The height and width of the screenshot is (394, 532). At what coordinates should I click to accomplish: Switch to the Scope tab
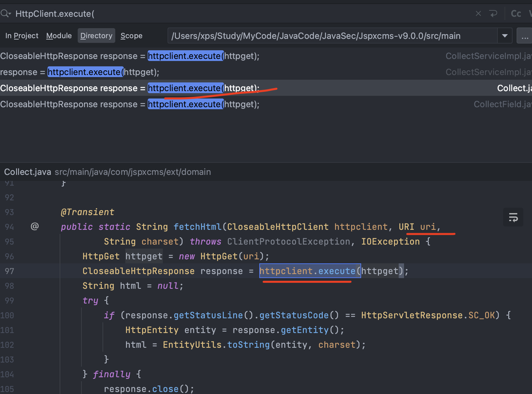coord(131,36)
